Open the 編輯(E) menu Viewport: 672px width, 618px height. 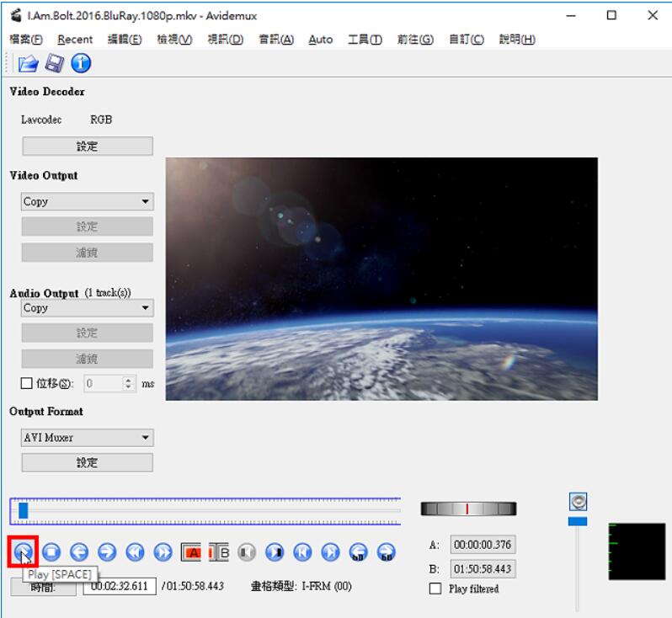click(x=125, y=40)
